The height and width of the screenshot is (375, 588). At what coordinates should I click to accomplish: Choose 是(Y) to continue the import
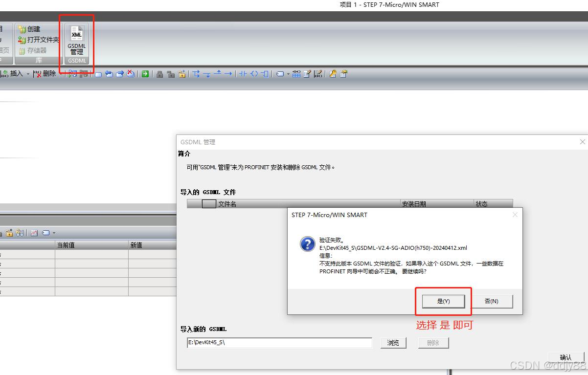point(443,301)
